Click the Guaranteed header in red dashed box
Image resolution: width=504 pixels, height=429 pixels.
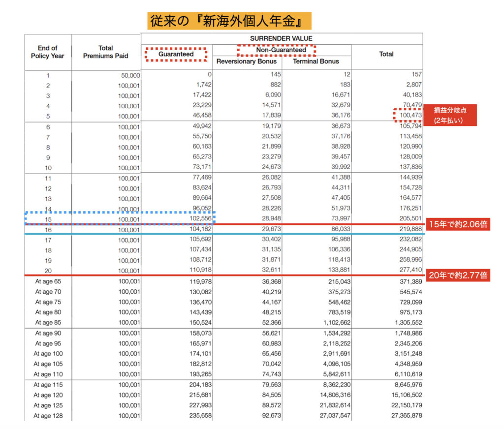point(176,54)
